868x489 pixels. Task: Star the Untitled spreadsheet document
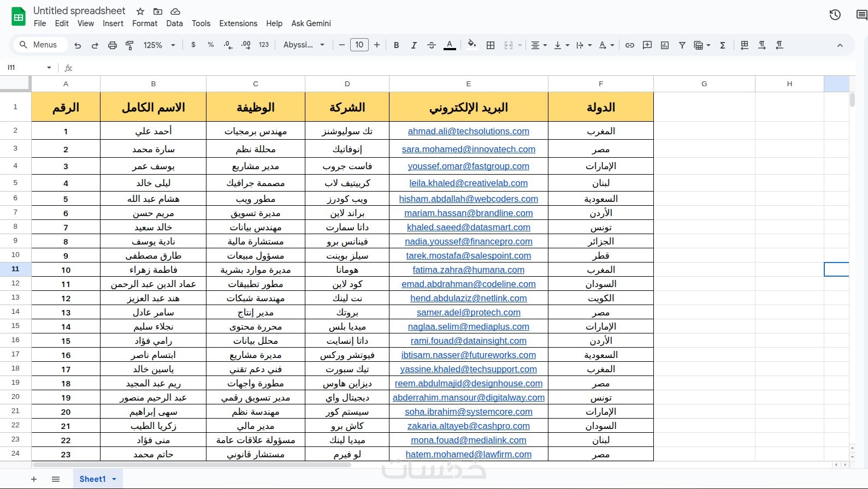pos(140,11)
